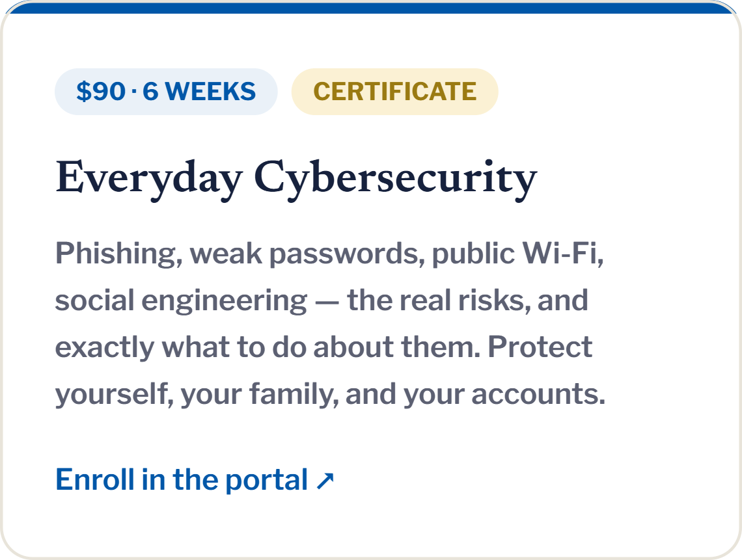Select the CERTIFICATE badge
The image size is (742, 560).
pos(394,92)
